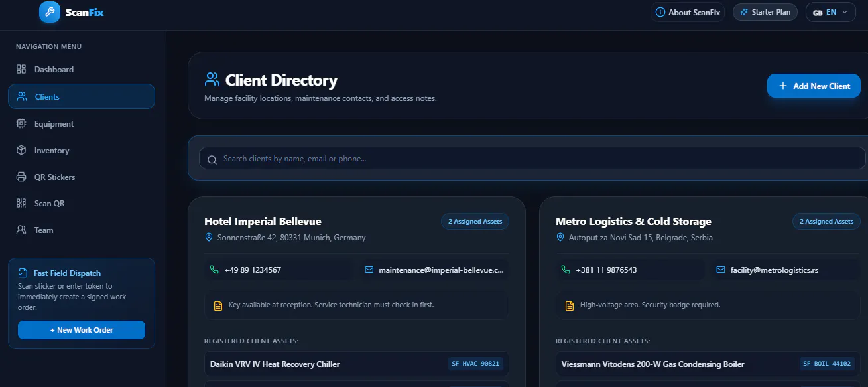The height and width of the screenshot is (387, 868).
Task: Click the Team person icon in sidebar
Action: 21,230
